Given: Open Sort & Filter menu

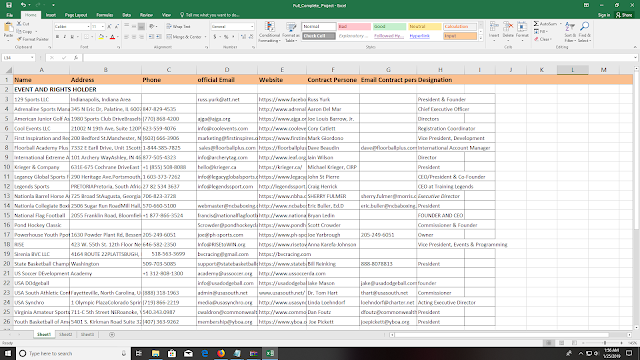Looking at the screenshot, I should (570, 32).
